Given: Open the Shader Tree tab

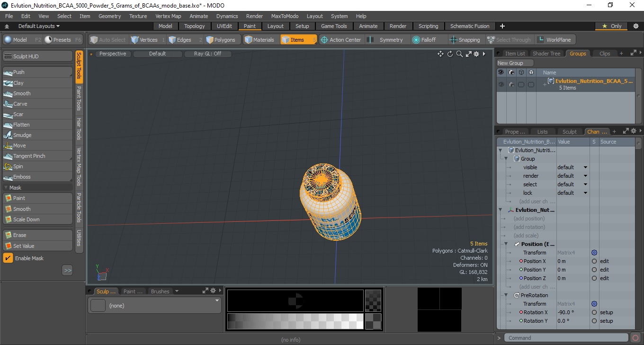Looking at the screenshot, I should pyautogui.click(x=546, y=54).
